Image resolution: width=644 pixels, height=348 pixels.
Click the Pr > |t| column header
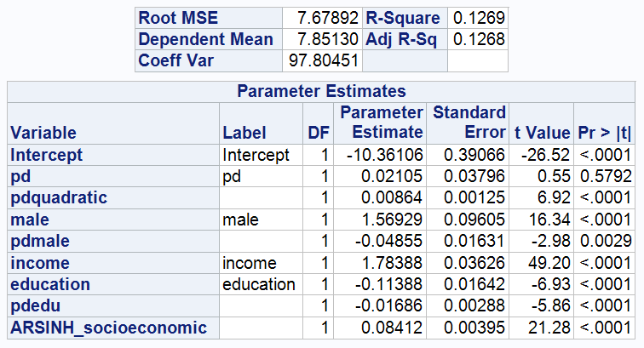pyautogui.click(x=605, y=133)
